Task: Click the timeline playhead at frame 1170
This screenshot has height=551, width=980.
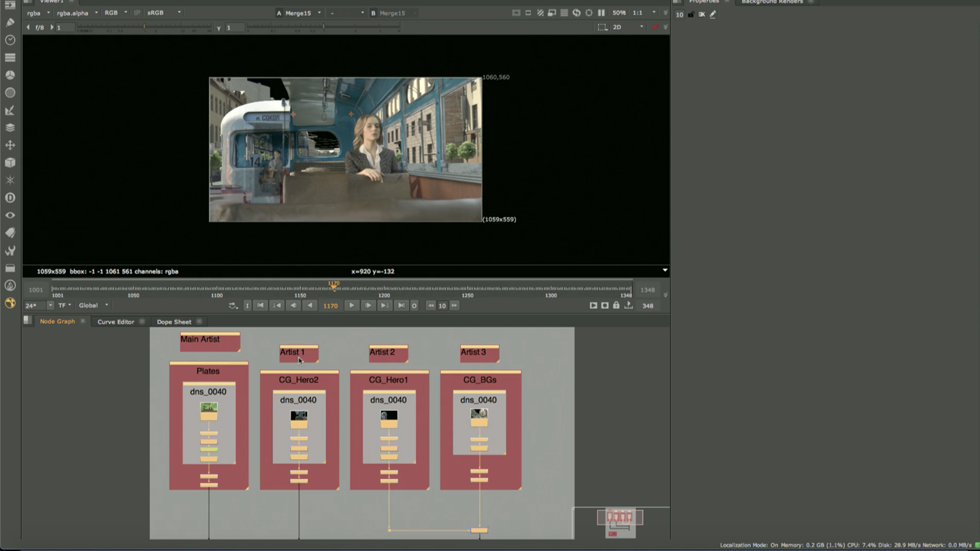Action: pos(333,286)
